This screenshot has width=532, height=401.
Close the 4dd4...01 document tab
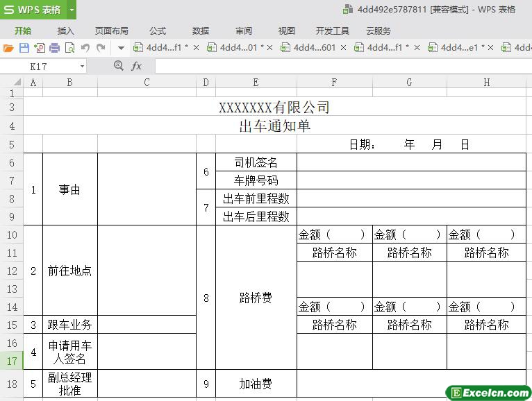269,48
